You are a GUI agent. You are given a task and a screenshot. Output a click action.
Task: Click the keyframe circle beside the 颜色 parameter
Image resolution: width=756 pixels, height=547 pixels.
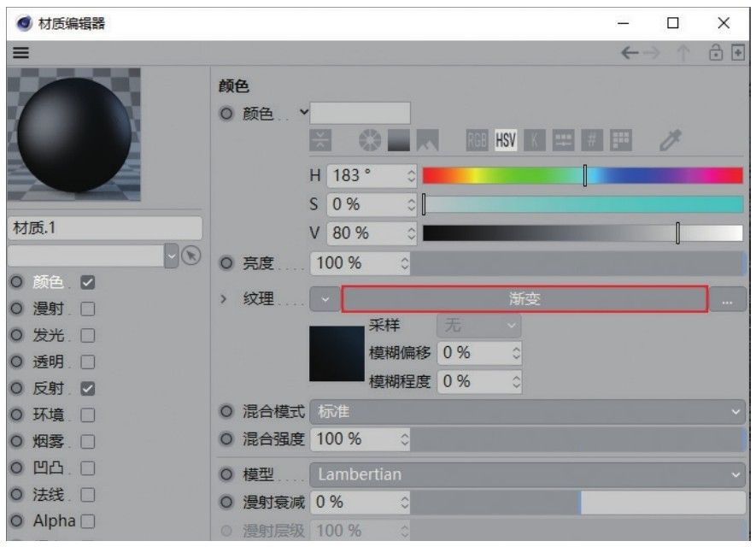[226, 114]
